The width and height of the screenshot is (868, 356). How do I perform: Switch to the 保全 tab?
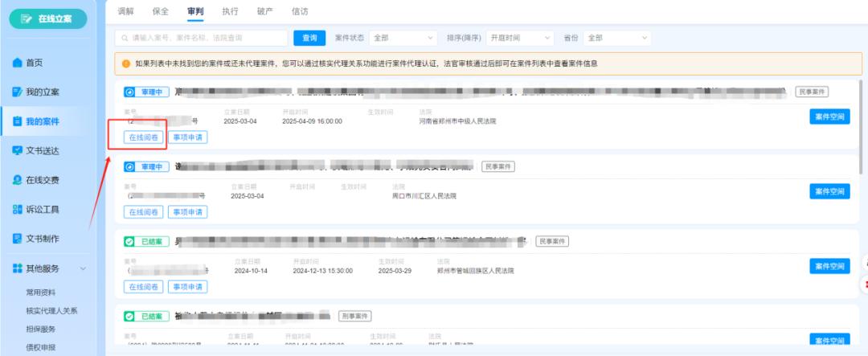click(161, 11)
